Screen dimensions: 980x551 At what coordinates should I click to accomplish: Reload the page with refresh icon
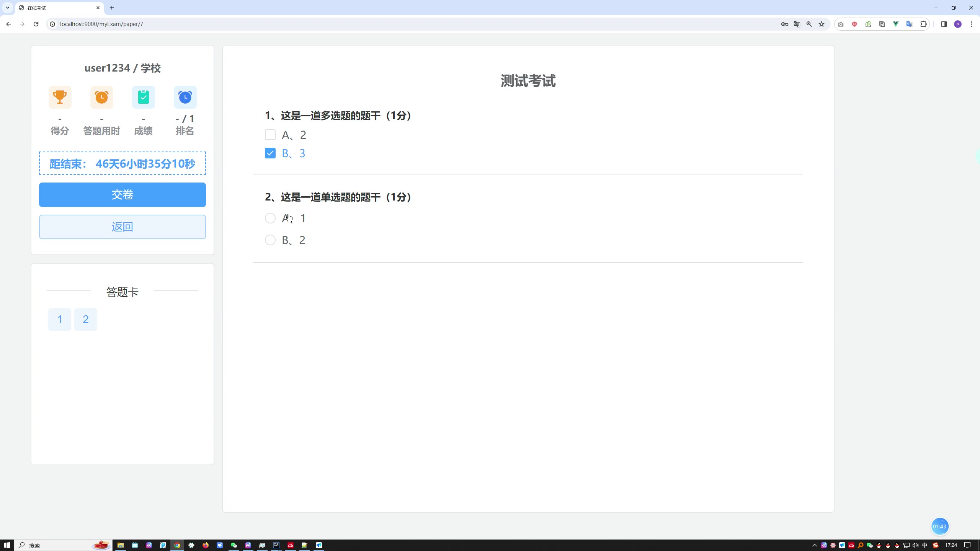(36, 24)
